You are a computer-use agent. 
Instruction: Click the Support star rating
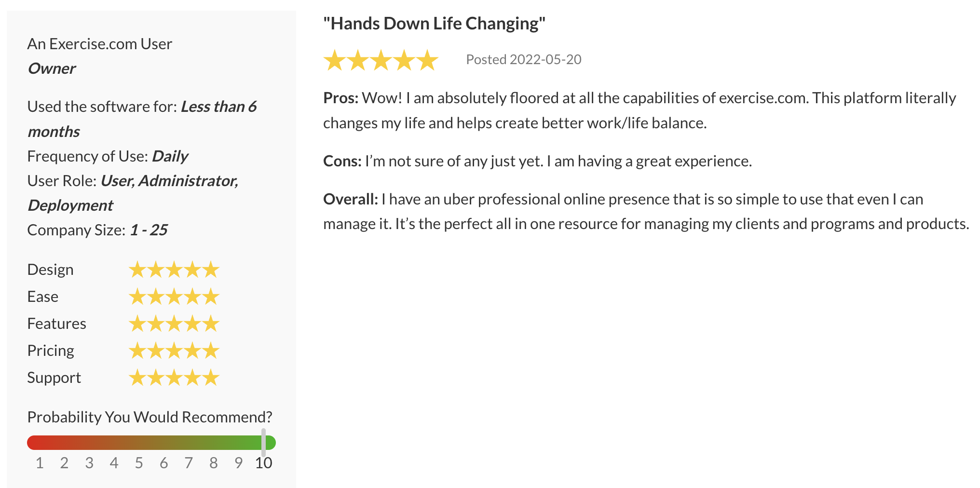pyautogui.click(x=174, y=378)
